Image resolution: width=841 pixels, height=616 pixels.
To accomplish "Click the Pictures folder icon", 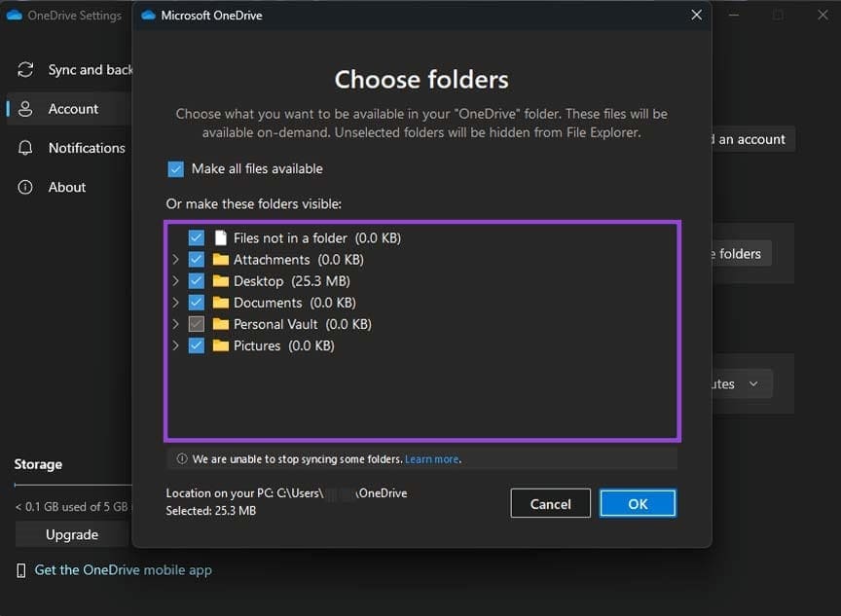I will tap(220, 345).
